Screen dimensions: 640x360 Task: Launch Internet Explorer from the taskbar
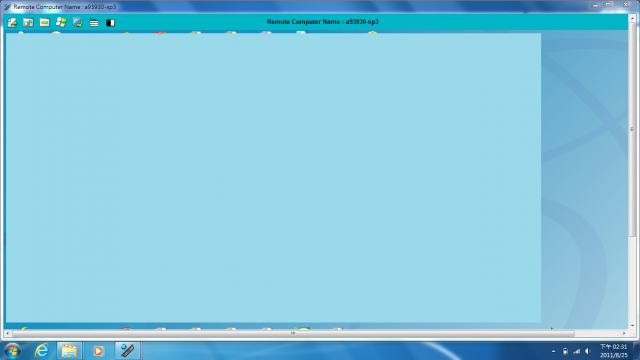[x=42, y=351]
